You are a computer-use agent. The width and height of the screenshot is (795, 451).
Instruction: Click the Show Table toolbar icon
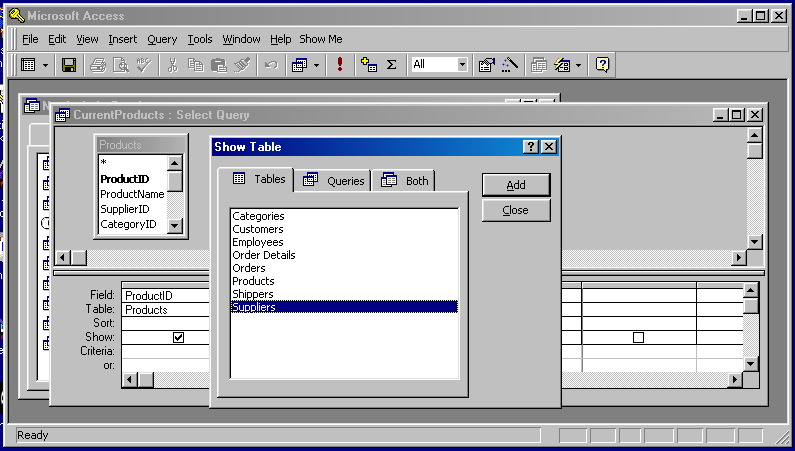(368, 65)
